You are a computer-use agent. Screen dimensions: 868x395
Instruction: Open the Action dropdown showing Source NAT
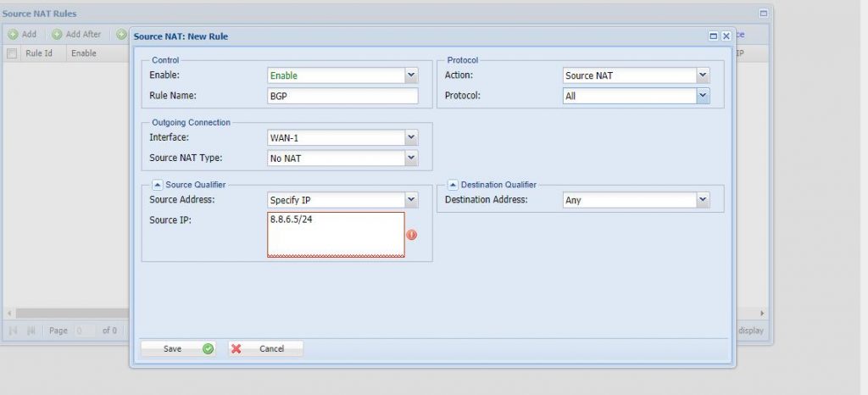pyautogui.click(x=702, y=75)
